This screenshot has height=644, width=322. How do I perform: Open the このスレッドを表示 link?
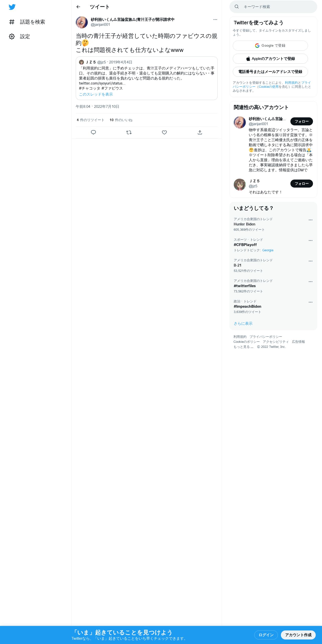(96, 94)
